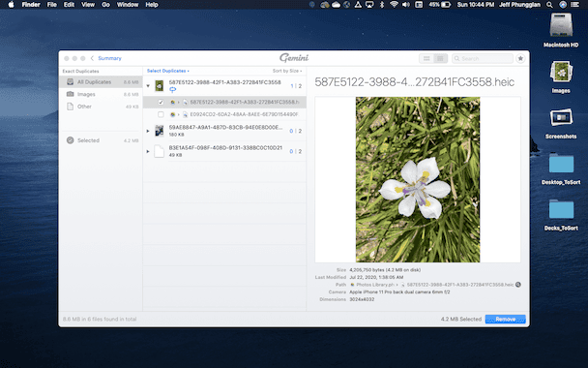Expand the B3E1A54F duplicate group
Image resolution: width=588 pixels, height=368 pixels.
[x=148, y=151]
